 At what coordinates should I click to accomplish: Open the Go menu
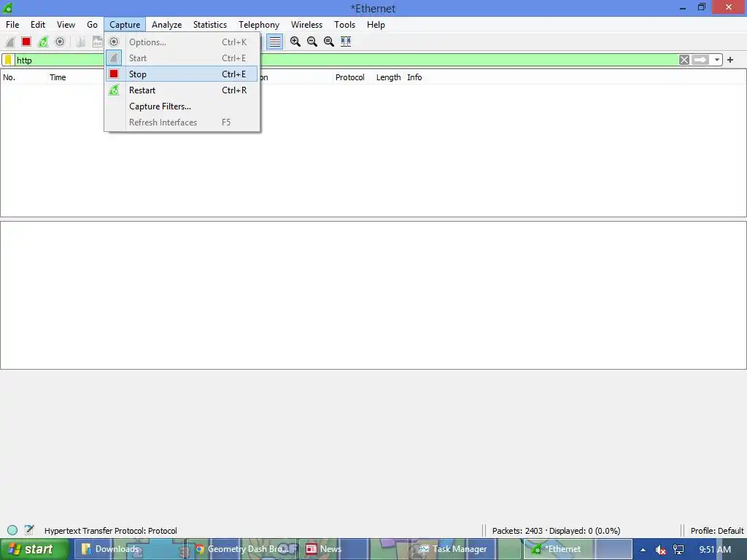pos(92,25)
